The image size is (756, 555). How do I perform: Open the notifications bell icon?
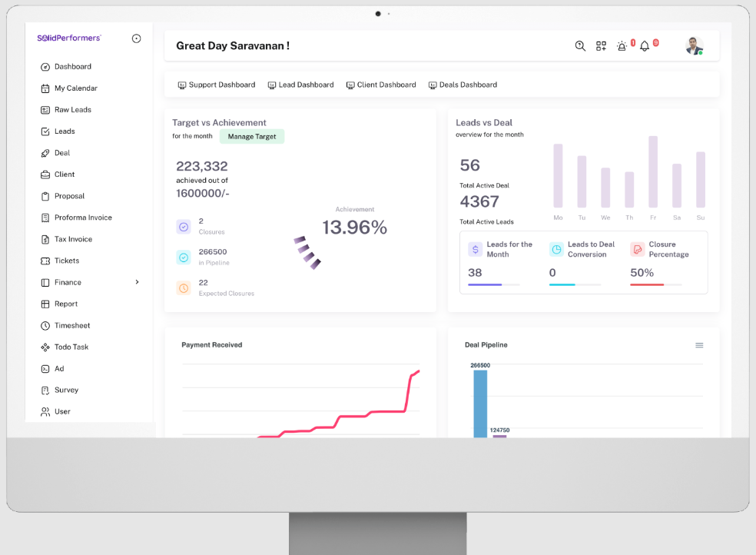(645, 46)
